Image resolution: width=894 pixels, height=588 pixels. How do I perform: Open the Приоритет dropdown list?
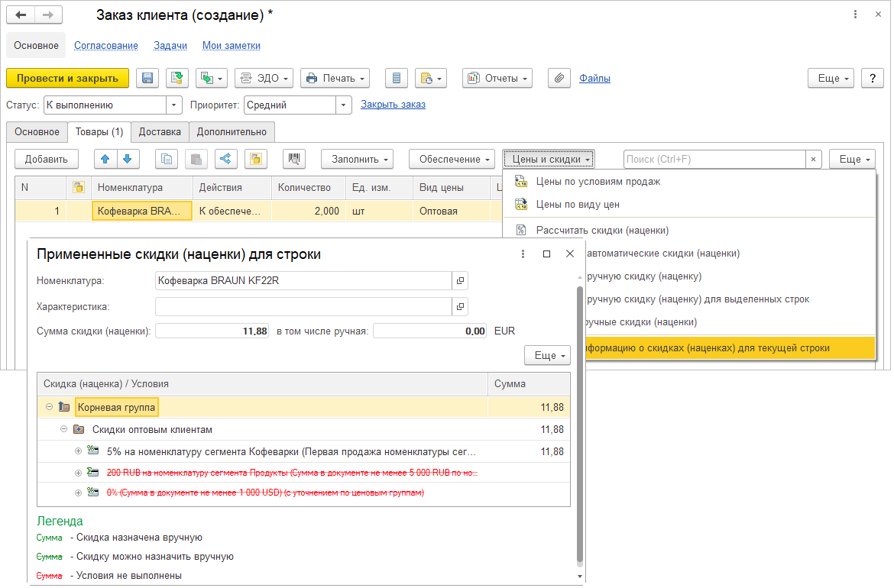344,105
